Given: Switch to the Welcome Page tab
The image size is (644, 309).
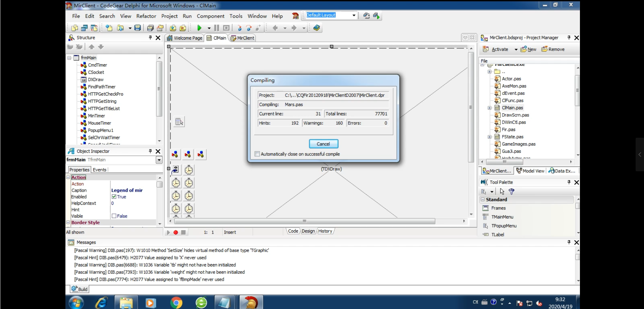Looking at the screenshot, I should point(185,38).
